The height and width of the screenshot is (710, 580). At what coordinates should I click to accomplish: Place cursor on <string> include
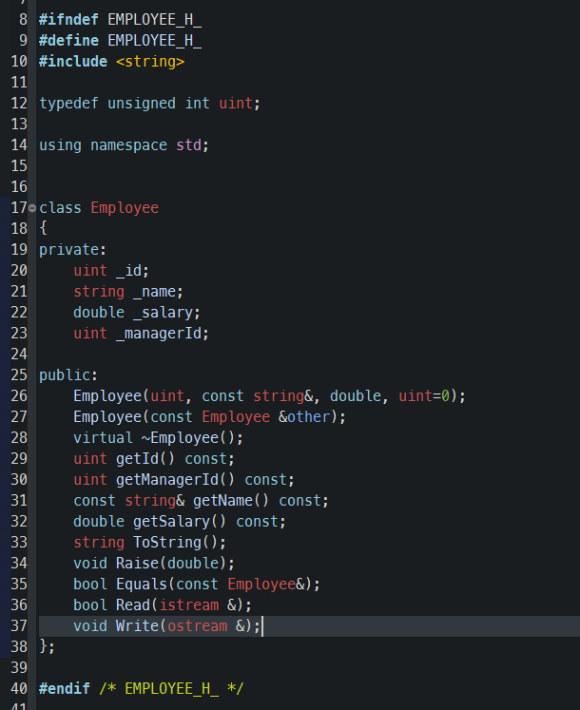tap(150, 62)
